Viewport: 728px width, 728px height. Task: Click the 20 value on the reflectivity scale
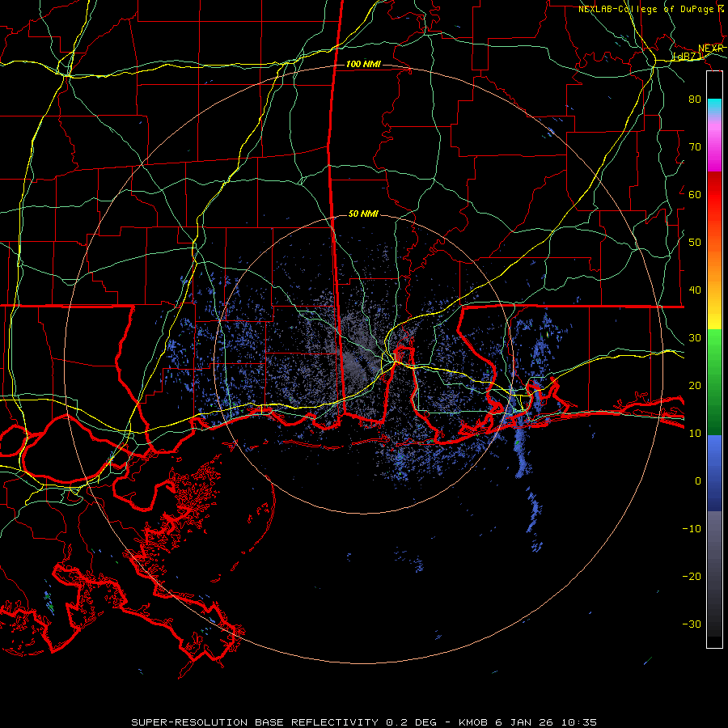(x=695, y=385)
